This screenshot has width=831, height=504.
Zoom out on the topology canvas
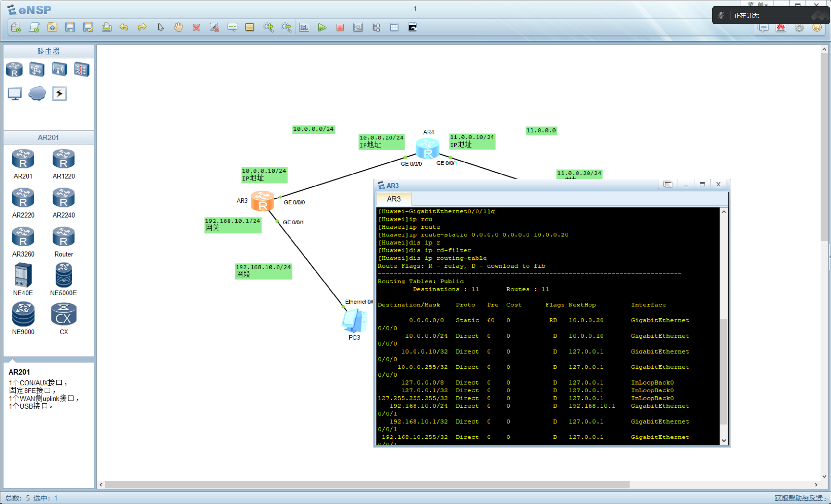(286, 27)
